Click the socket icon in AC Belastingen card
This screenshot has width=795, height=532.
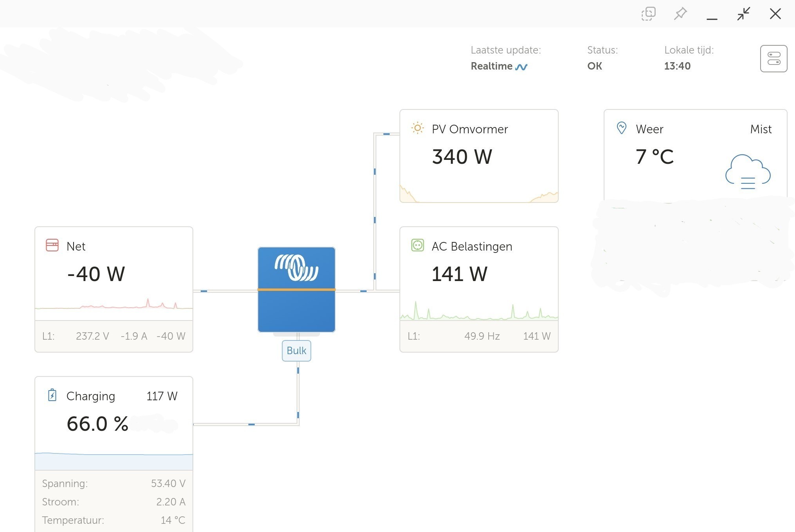click(417, 245)
